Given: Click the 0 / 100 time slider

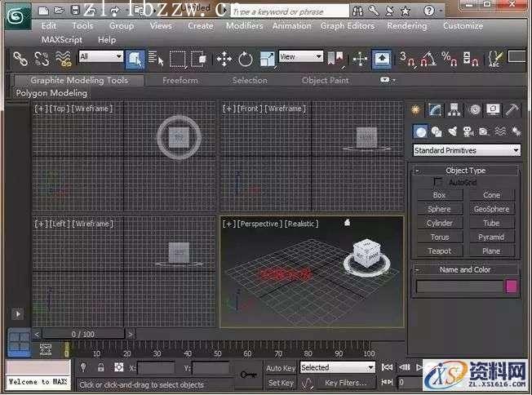Looking at the screenshot, I should pyautogui.click(x=83, y=335).
